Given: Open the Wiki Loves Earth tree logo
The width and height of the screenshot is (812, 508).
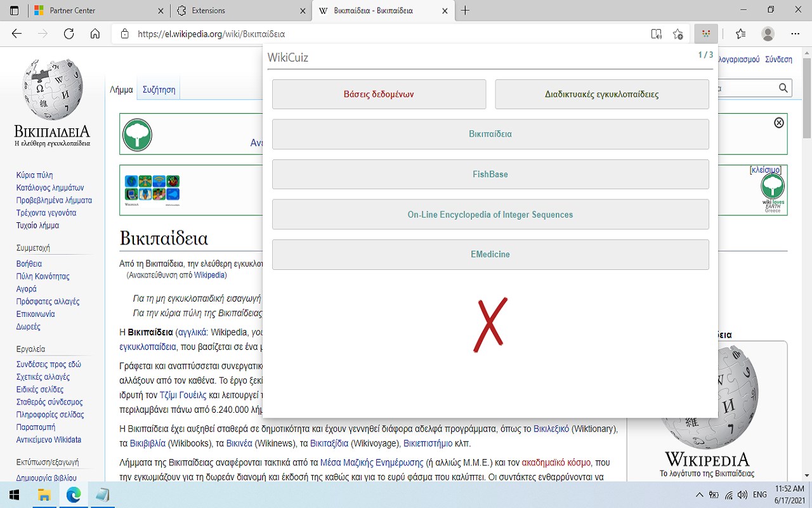Looking at the screenshot, I should (x=137, y=135).
